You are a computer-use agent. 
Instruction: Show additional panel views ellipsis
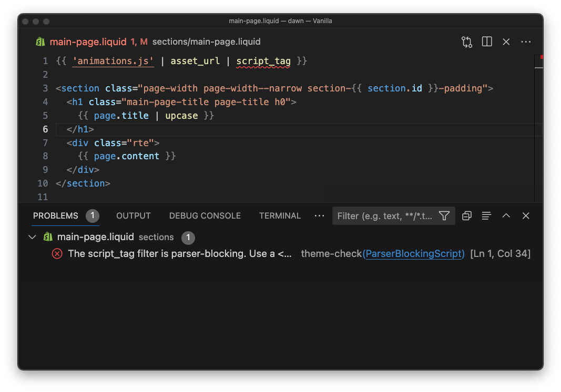(319, 215)
